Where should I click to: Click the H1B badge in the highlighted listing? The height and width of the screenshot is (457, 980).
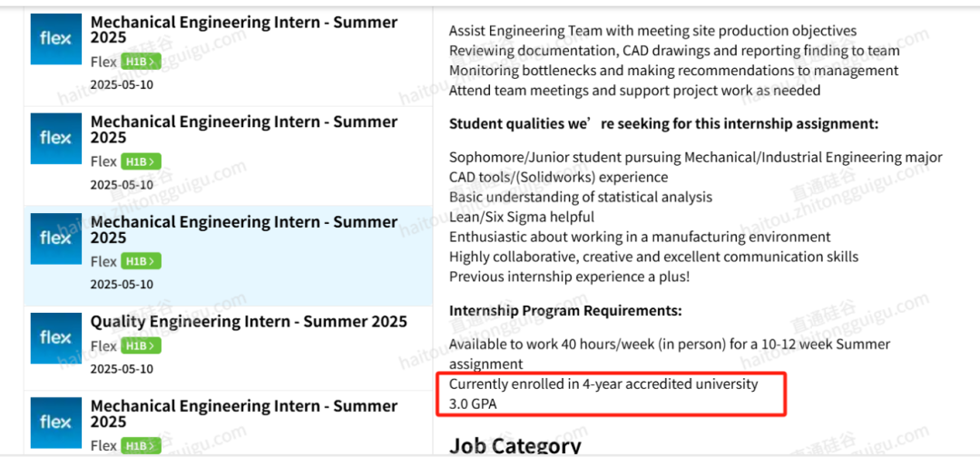(141, 261)
